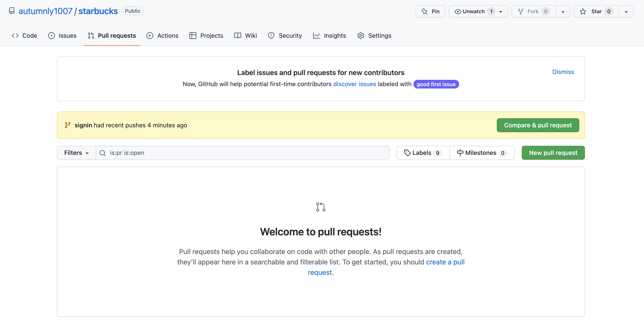Image resolution: width=644 pixels, height=328 pixels.
Task: Click the fork icon in Fork button
Action: point(520,11)
